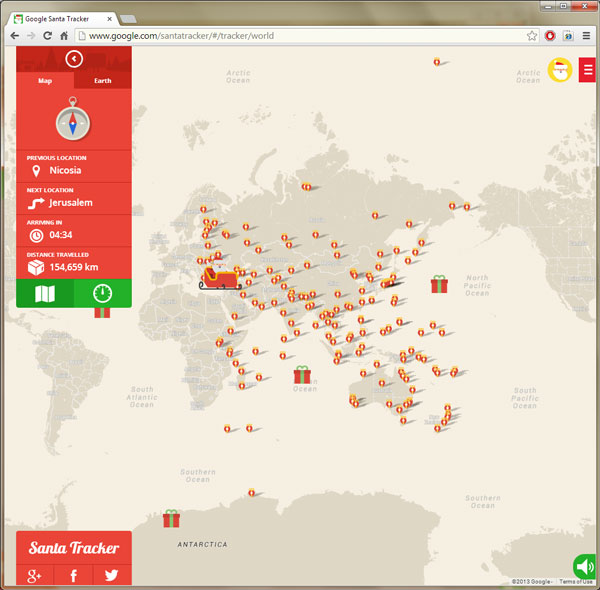Click the arriving in clock icon

(x=36, y=235)
